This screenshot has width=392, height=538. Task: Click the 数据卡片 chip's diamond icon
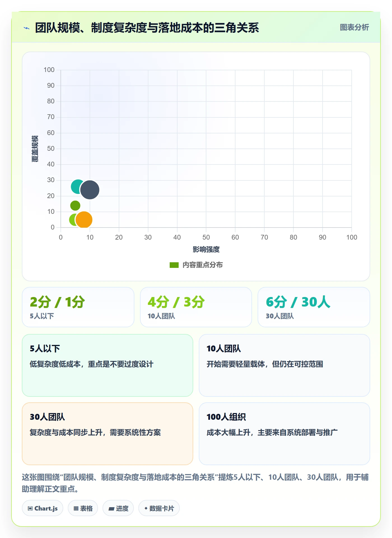point(146,508)
